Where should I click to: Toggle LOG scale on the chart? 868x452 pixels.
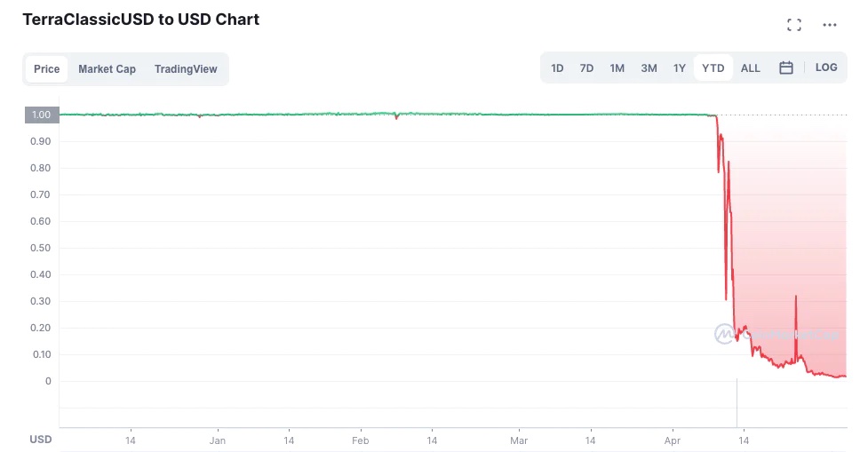point(825,67)
